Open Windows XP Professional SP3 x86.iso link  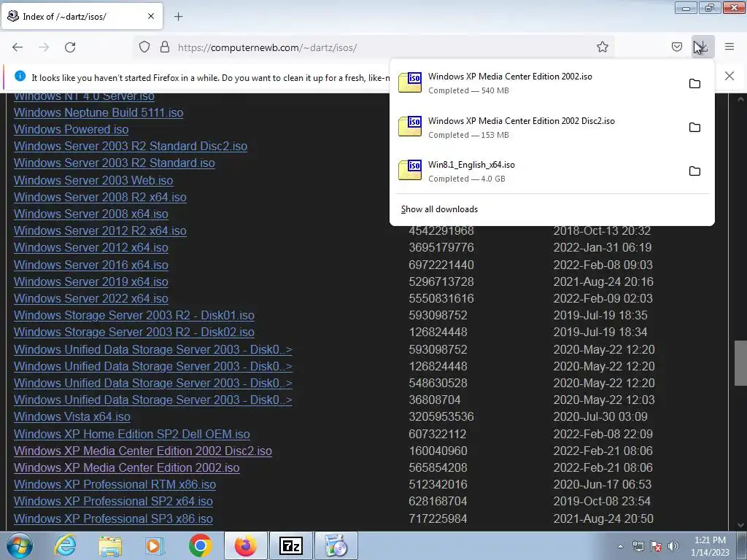(x=113, y=518)
